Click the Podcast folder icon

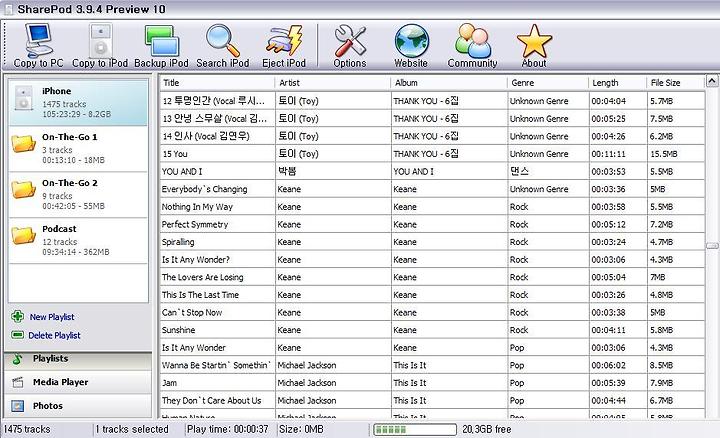pos(23,235)
